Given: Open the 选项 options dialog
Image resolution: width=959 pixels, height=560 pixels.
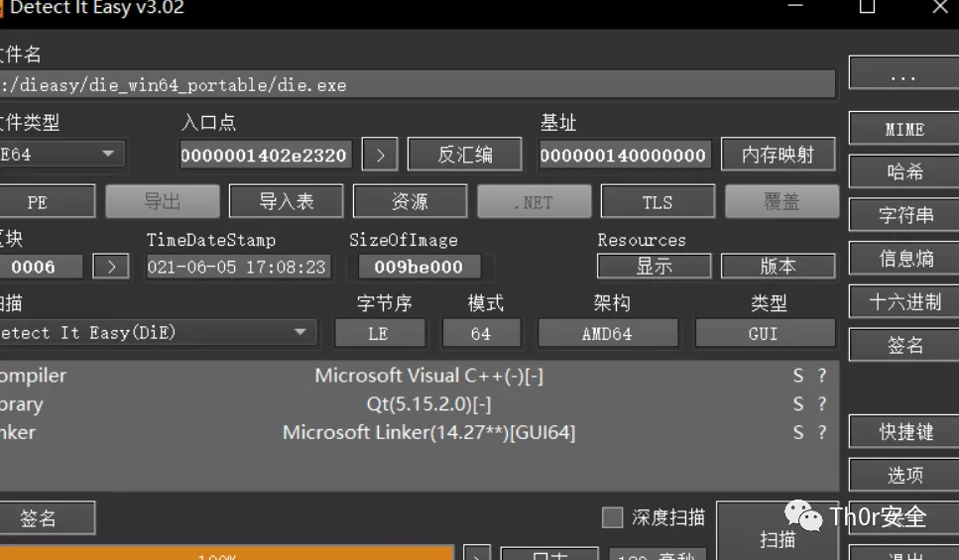Looking at the screenshot, I should 903,475.
